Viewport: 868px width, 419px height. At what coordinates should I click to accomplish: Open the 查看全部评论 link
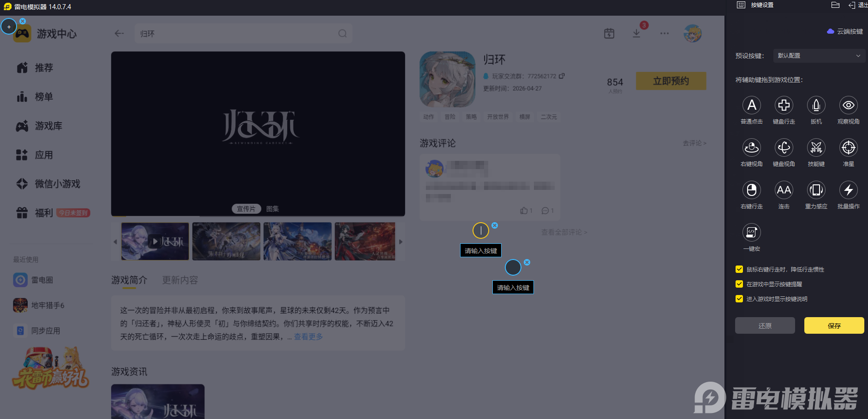pos(564,232)
